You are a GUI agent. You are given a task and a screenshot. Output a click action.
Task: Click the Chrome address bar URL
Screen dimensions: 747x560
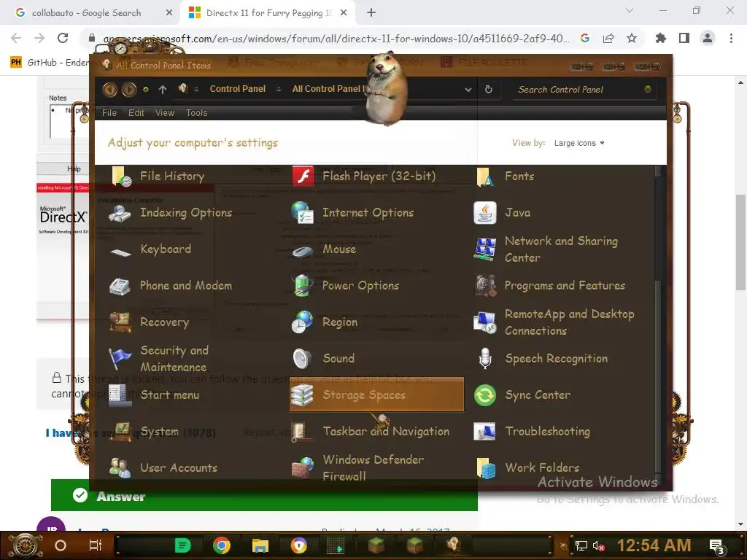tap(336, 39)
